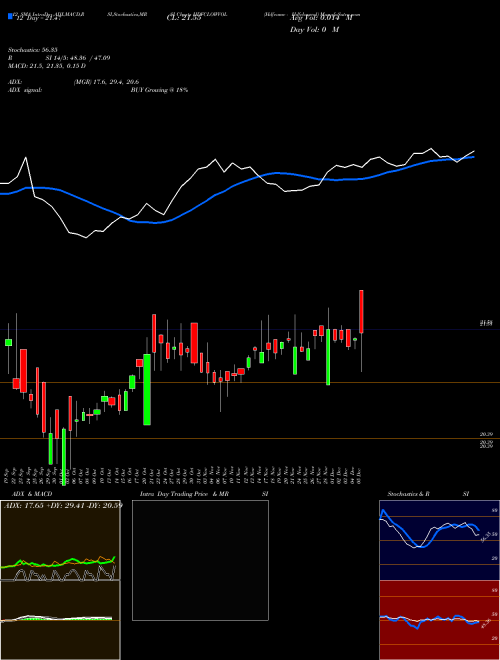Viewport: 500px width, 660px height.
Task: Click the 'Intra Day Trading Price & MR' title
Action: (184, 494)
